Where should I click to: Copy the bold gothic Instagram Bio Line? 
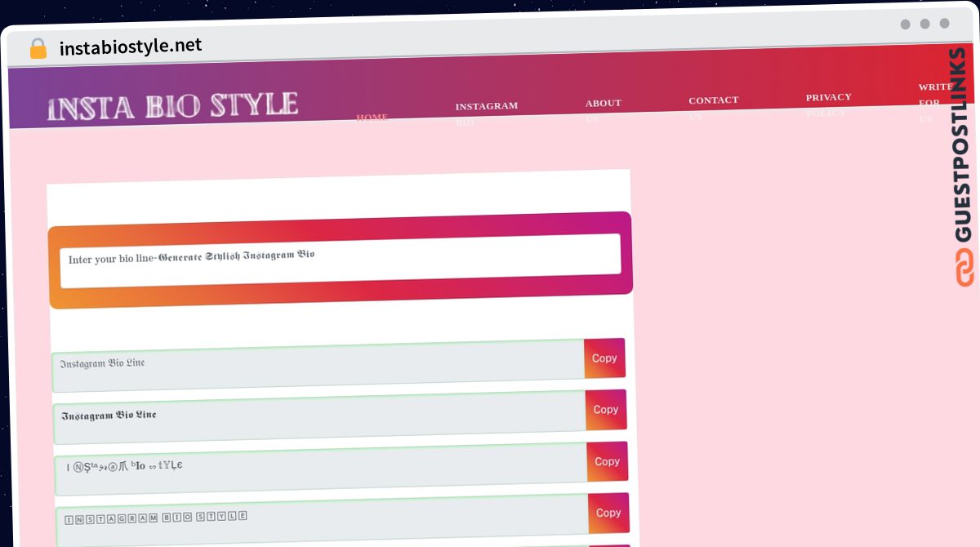point(606,410)
